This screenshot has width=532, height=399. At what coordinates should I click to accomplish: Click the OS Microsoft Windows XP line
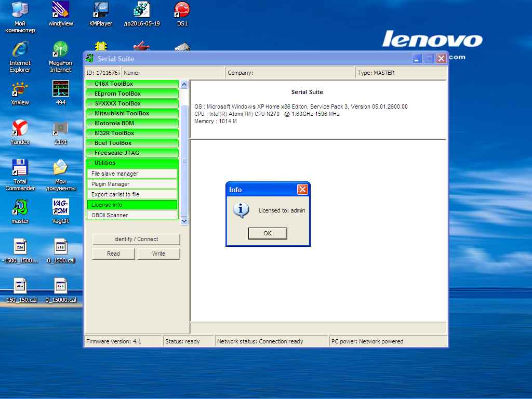[301, 107]
